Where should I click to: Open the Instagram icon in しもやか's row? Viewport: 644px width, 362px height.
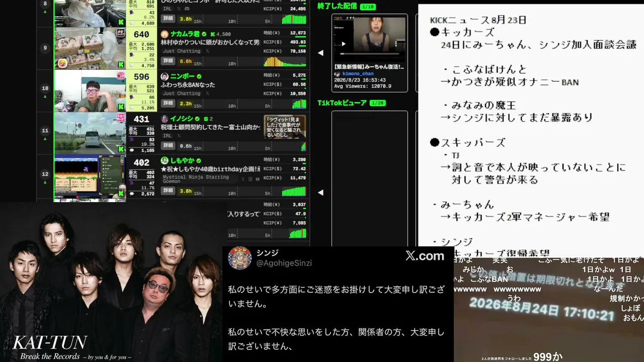click(250, 179)
